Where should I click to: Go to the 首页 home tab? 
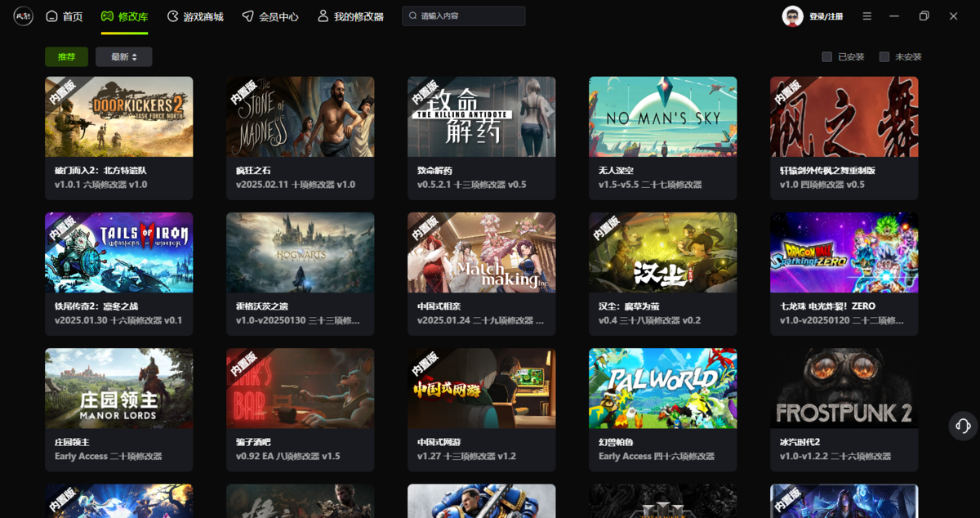(x=64, y=16)
